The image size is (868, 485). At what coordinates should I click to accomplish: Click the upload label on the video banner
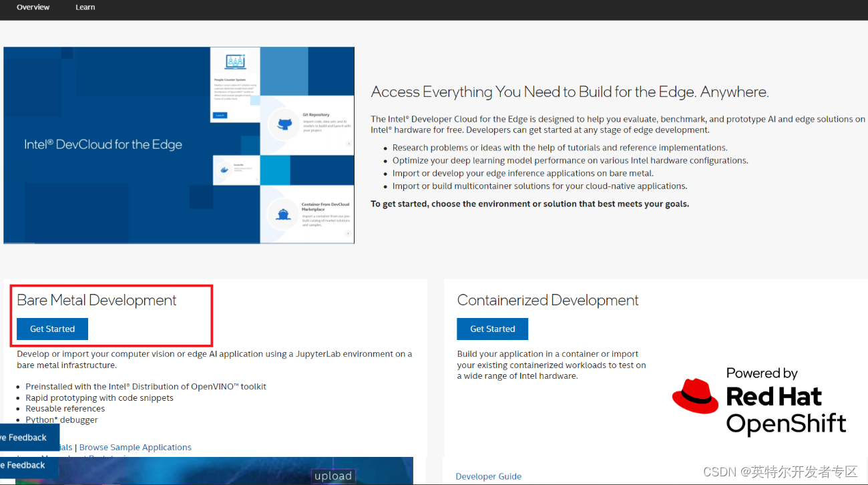click(x=333, y=475)
